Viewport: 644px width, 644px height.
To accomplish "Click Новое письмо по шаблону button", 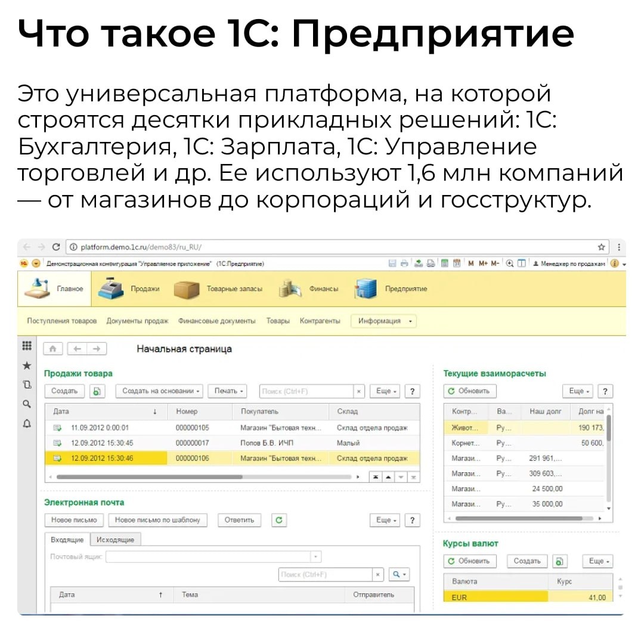I will tap(157, 520).
